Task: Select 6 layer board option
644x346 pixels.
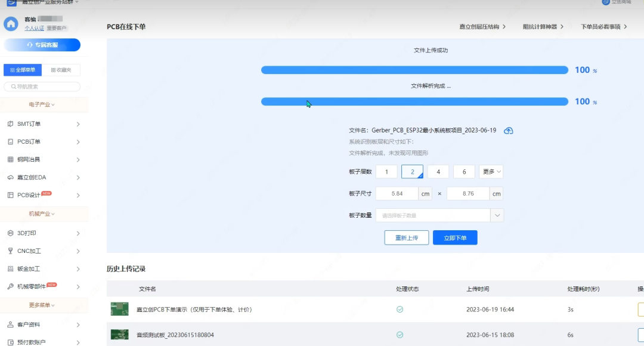Action: [464, 172]
